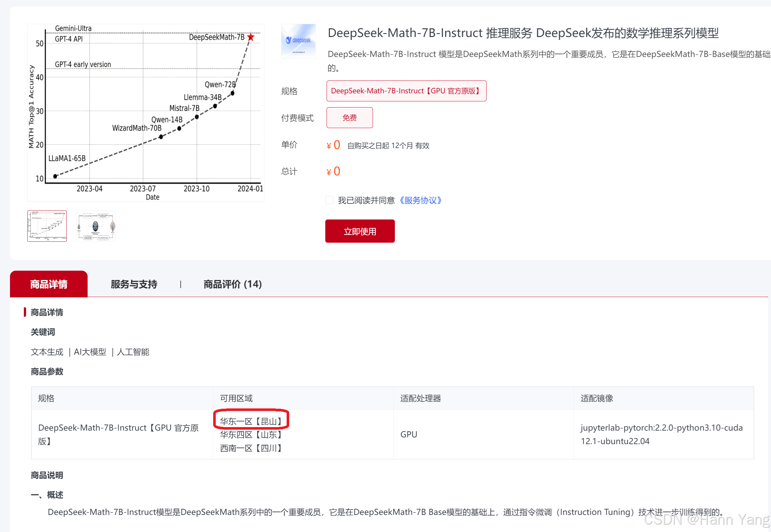Click the main MATH accuracy chart image
Screen dimensions: 771x532
(146, 113)
